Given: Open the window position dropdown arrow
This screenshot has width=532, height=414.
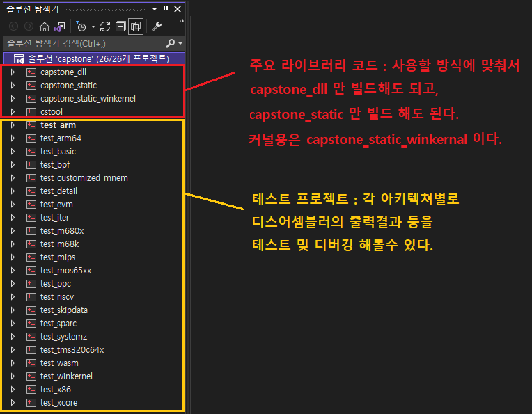Looking at the screenshot, I should click(155, 9).
